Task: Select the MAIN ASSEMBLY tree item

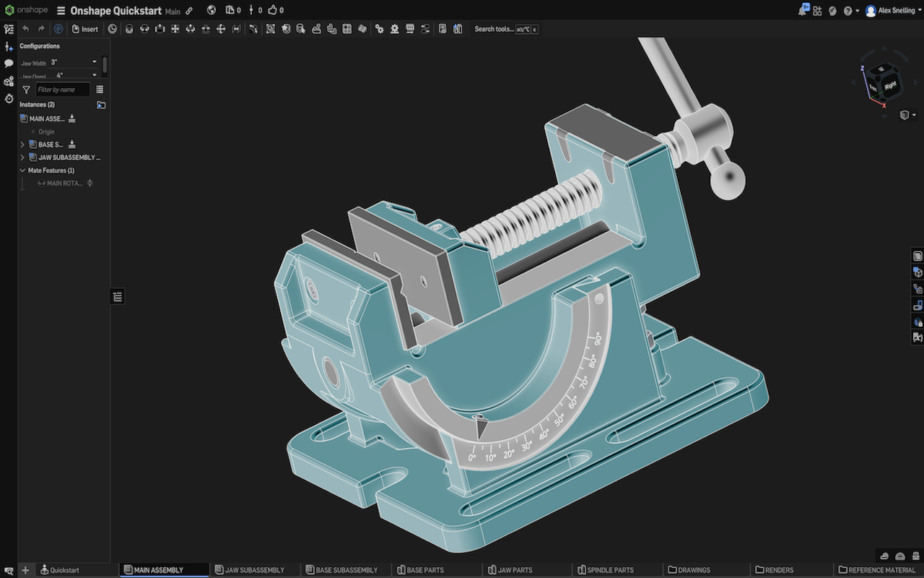Action: click(x=47, y=118)
